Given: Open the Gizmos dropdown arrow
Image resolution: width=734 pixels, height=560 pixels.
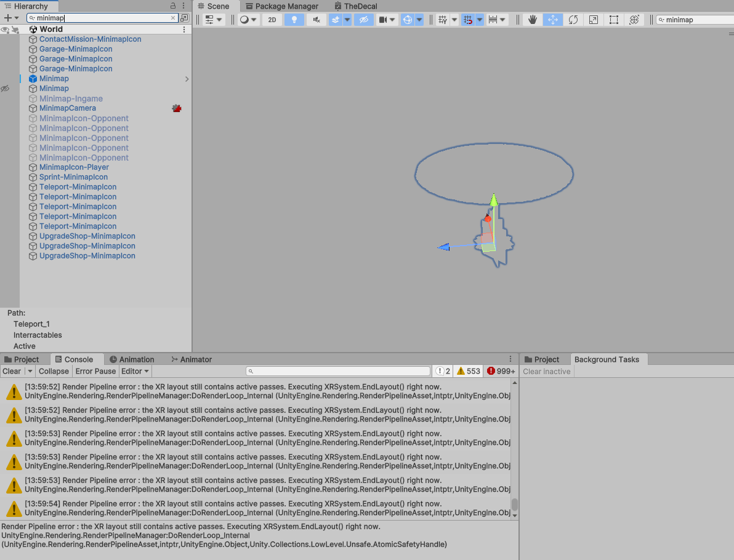Looking at the screenshot, I should tap(419, 19).
